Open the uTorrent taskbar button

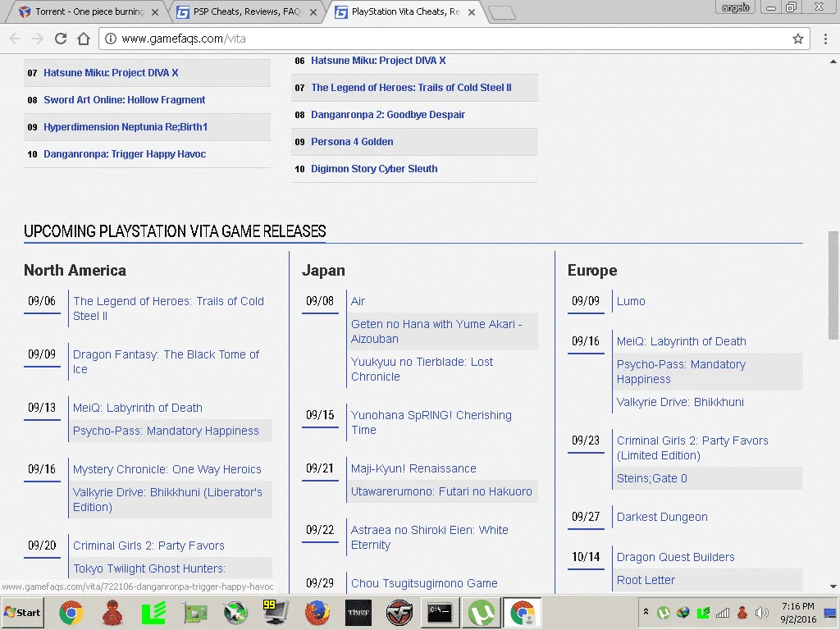click(481, 612)
